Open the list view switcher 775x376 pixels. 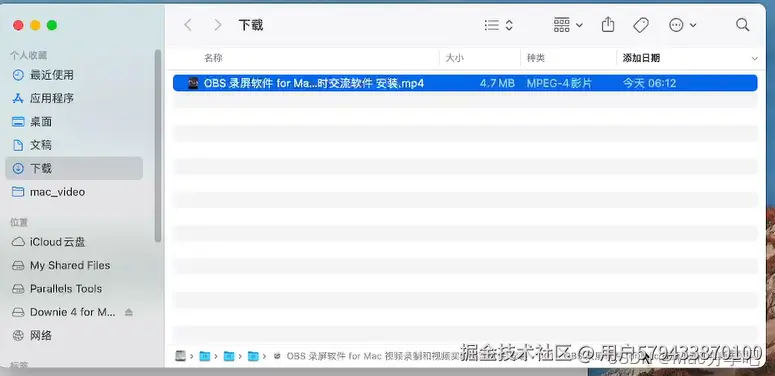[x=498, y=25]
